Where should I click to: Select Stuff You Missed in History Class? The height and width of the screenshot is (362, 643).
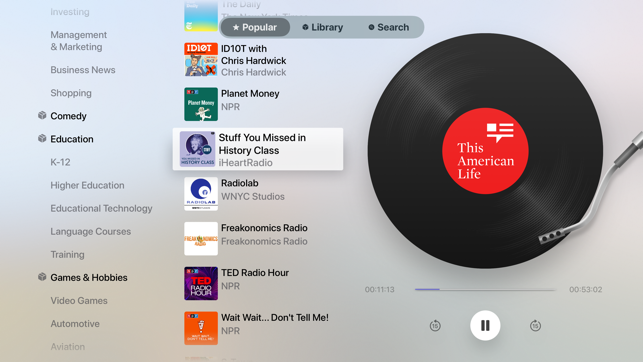[x=258, y=149]
